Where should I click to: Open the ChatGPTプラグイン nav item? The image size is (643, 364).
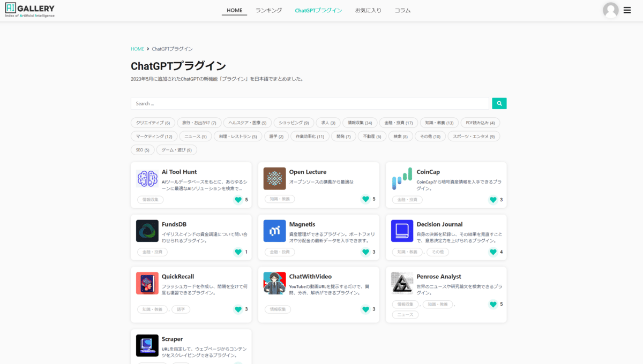click(318, 10)
